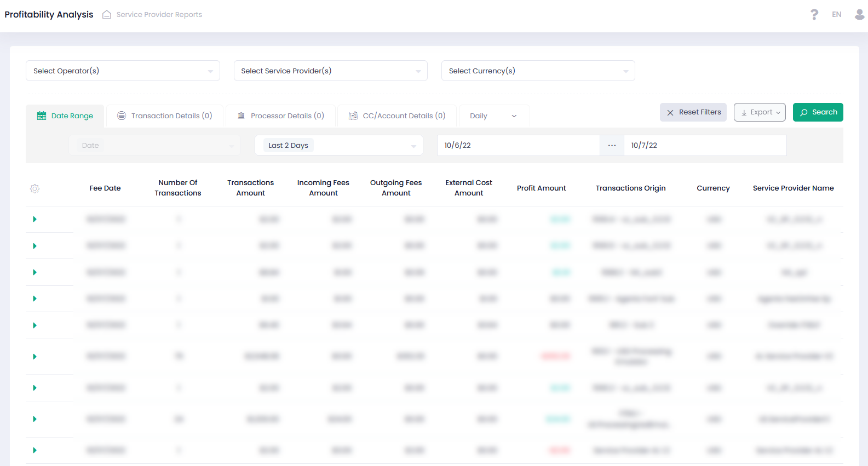Click the Reset Filters button
Image resolution: width=868 pixels, height=466 pixels.
693,112
